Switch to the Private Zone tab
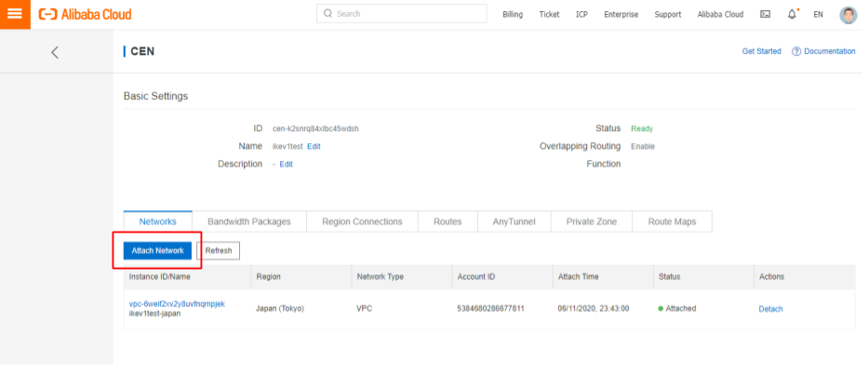Viewport: 868px width, 372px height. tap(591, 221)
